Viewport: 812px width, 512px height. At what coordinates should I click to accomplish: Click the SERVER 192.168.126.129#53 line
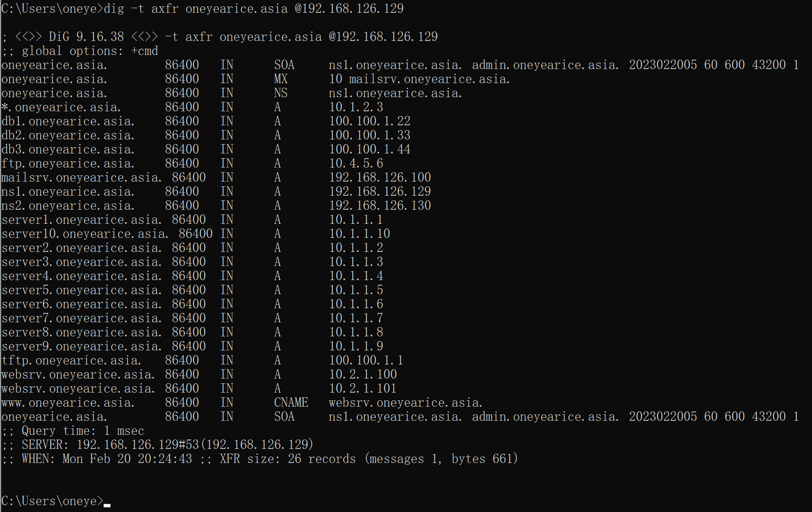(158, 445)
